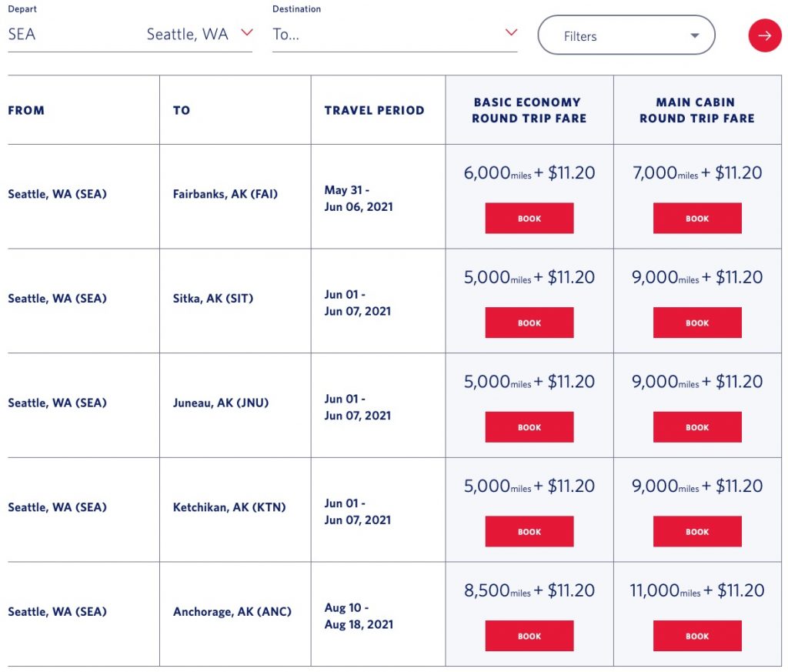Select the Anchorage, AK (ANC) destination cell
Screen dimensions: 788x672
pyautogui.click(x=232, y=612)
